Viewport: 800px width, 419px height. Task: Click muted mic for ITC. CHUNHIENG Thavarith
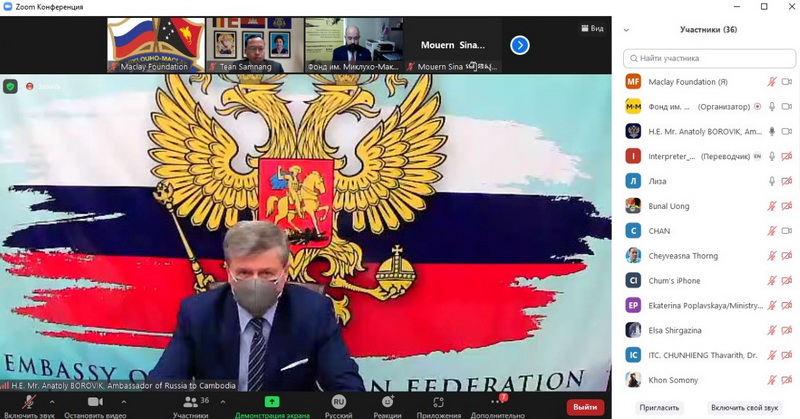pyautogui.click(x=772, y=355)
